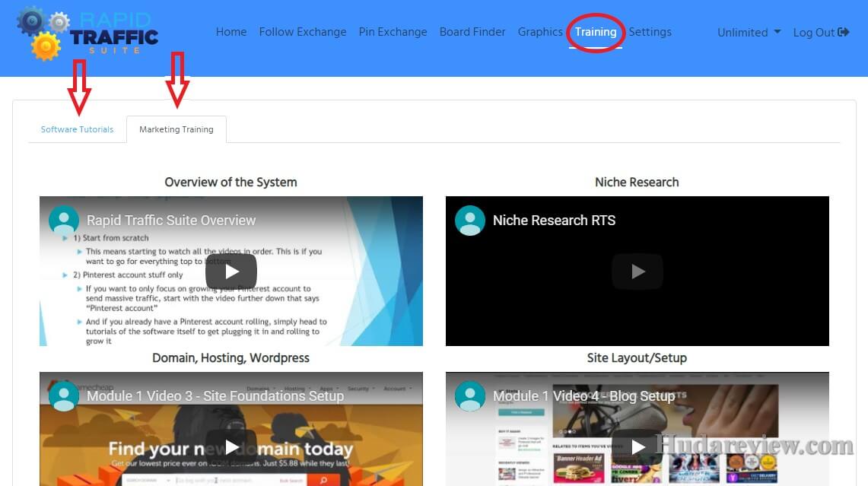The image size is (868, 486).
Task: Click the Niche Research heading
Action: 637,182
